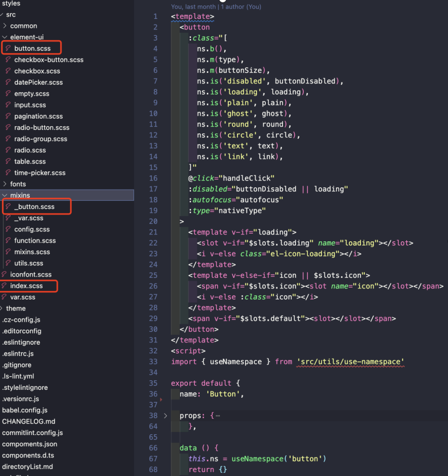Screen dimensions: 448x476
Task: Click the Sass icon beside datePicker.scss
Action: 8,82
